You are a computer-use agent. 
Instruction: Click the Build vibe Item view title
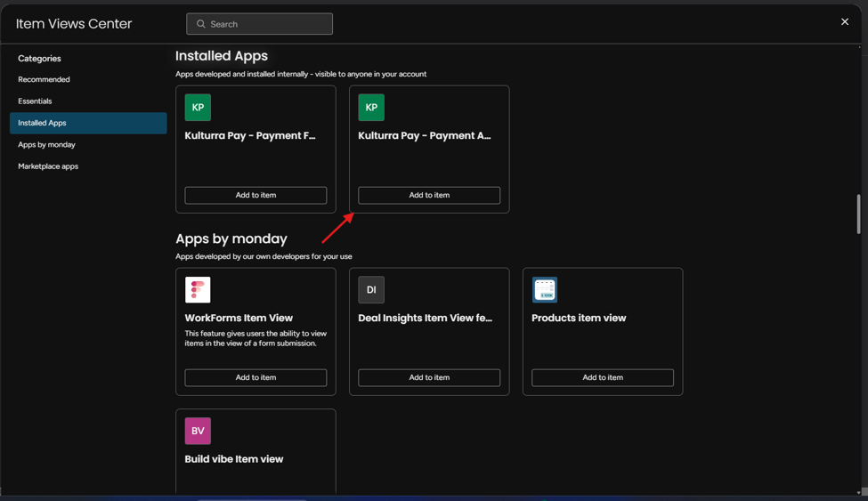coord(233,459)
